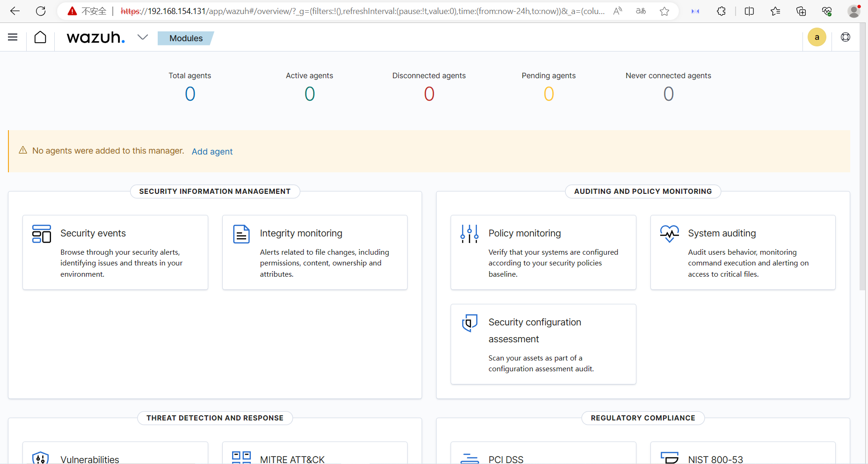Click the Never connected agents count

click(x=669, y=94)
